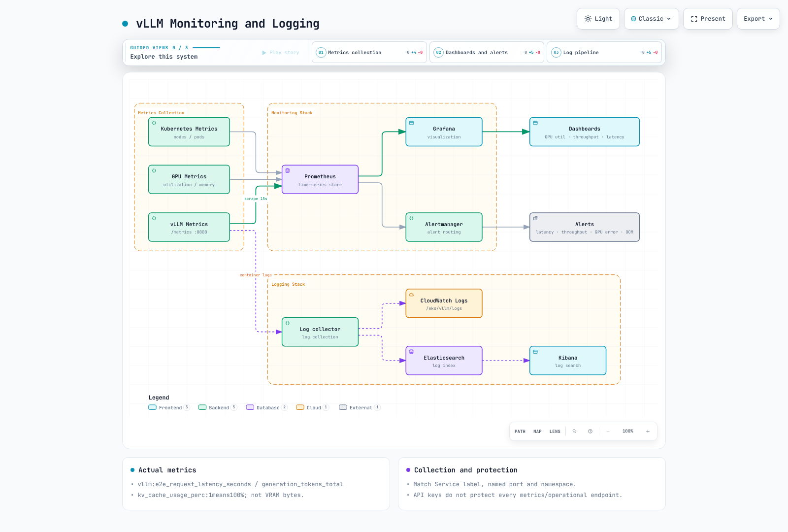Viewport: 788px width, 532px height.
Task: Toggle the Cloud legend filter
Action: point(313,407)
